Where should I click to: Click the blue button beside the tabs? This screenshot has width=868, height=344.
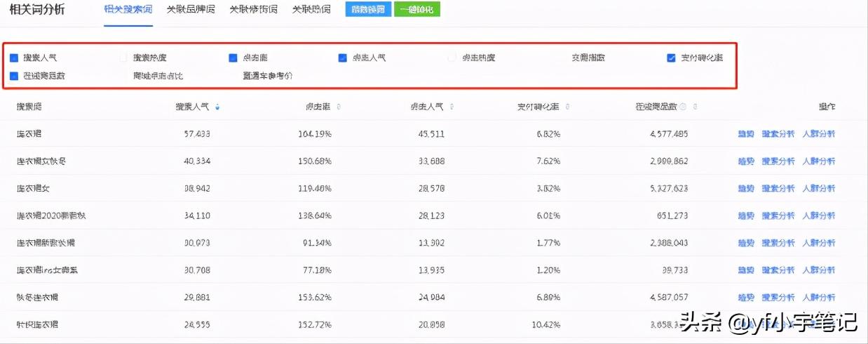tap(368, 10)
